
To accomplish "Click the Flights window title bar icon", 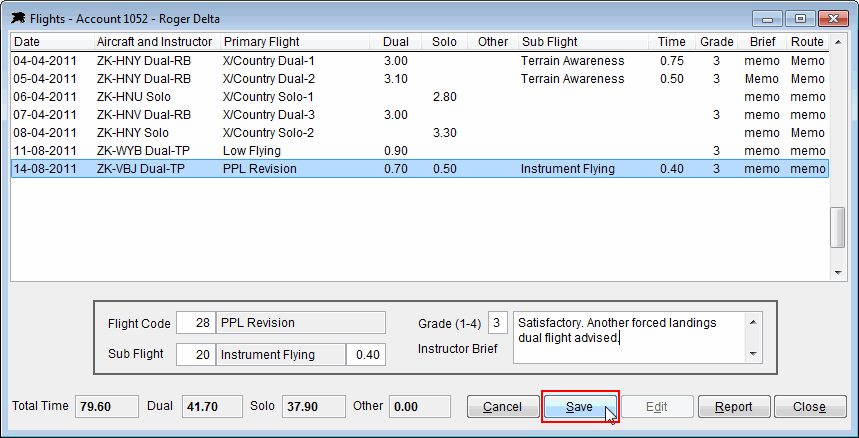I will pos(18,19).
